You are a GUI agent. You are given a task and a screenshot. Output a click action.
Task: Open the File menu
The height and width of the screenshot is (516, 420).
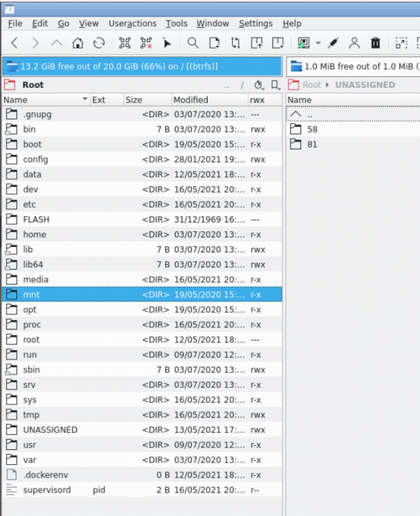pos(15,23)
